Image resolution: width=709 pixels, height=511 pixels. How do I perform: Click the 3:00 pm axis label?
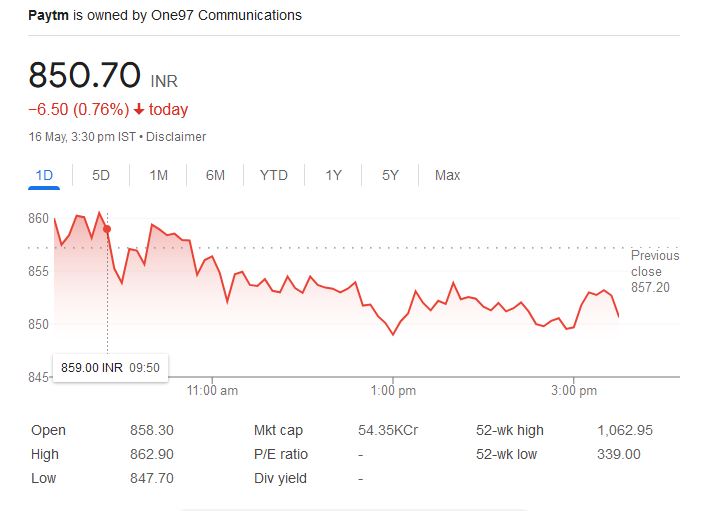click(x=574, y=390)
